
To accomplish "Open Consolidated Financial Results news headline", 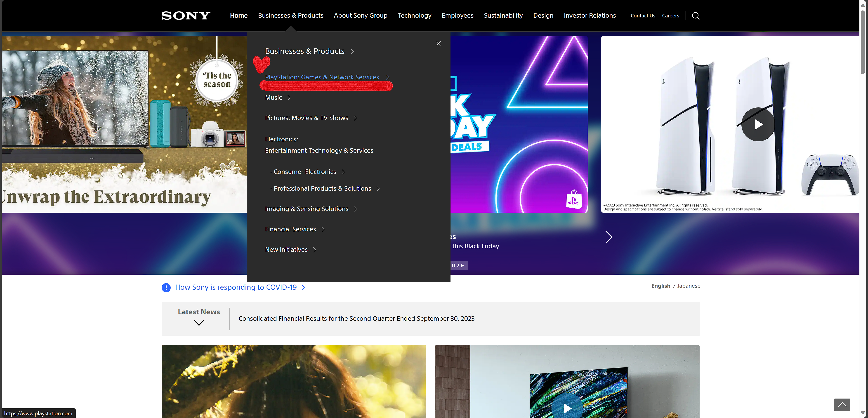I will [x=356, y=318].
